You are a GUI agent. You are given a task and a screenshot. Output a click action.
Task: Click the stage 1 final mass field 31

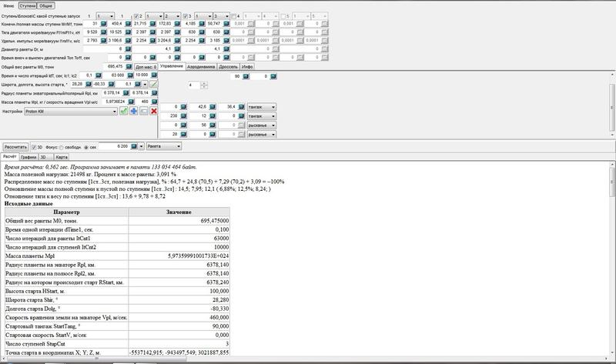coord(92,24)
